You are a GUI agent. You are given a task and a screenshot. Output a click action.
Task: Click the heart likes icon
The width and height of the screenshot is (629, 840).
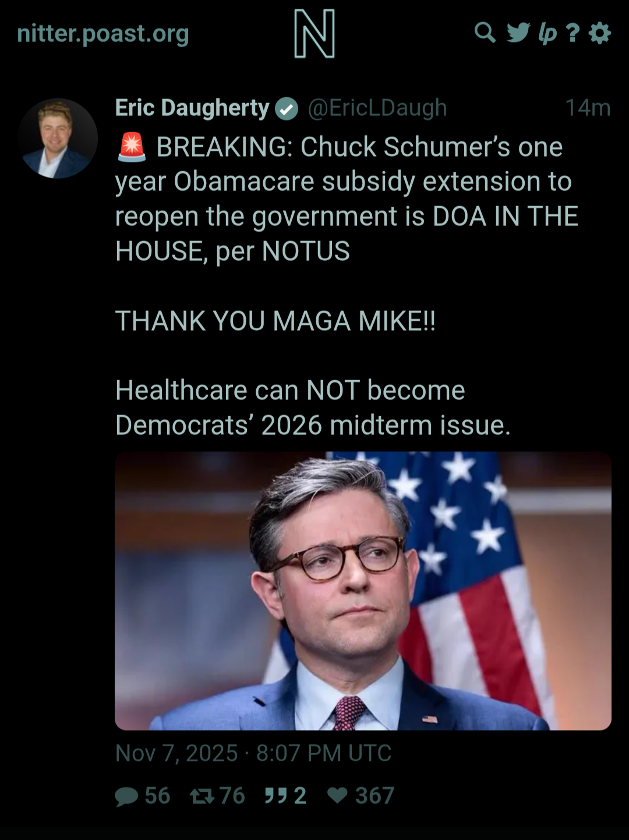[x=338, y=795]
